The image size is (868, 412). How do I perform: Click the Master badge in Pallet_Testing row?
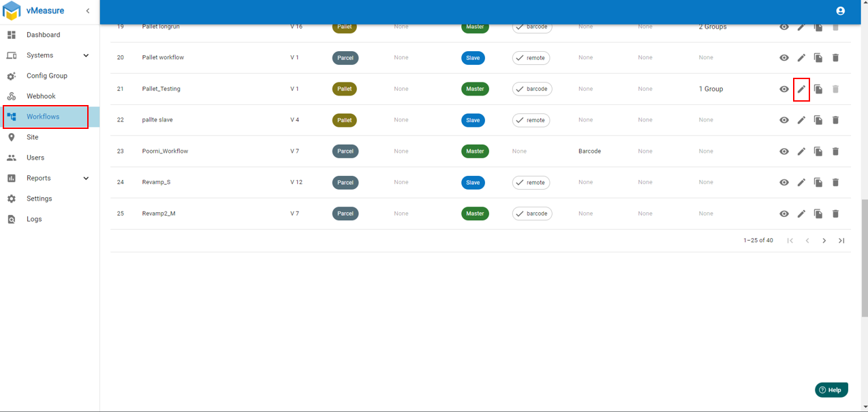coord(475,89)
